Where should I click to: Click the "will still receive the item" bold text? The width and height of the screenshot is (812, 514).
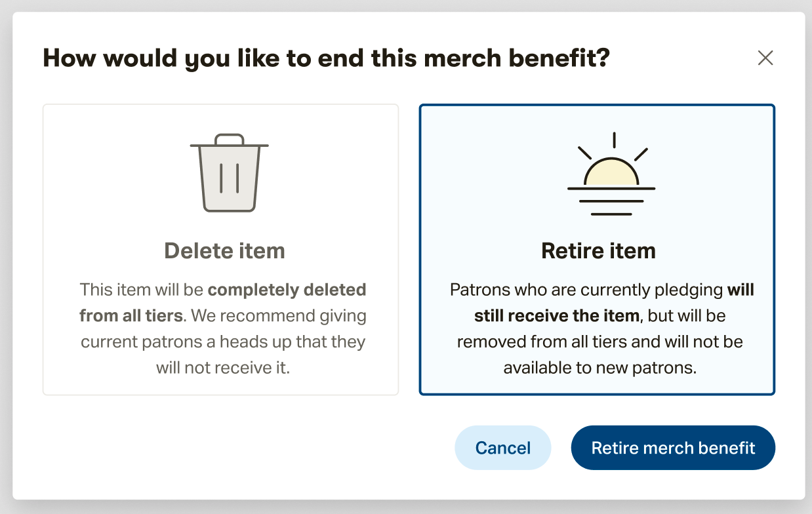614,303
